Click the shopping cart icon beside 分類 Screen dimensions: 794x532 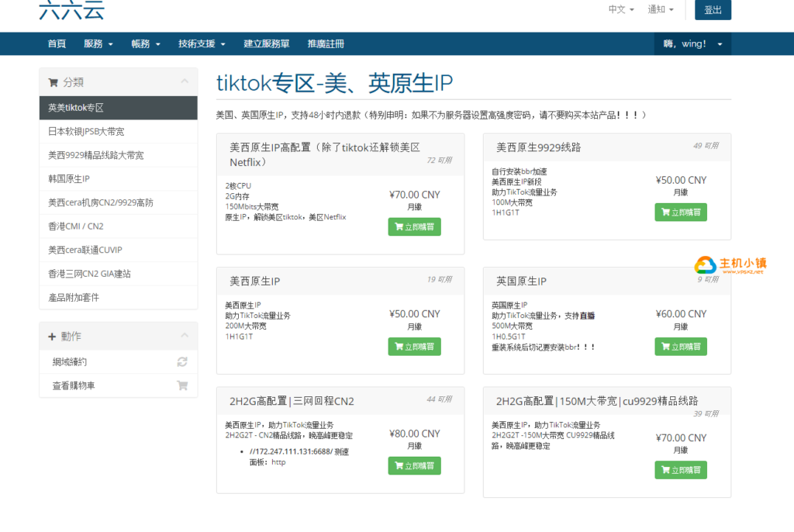tap(54, 82)
